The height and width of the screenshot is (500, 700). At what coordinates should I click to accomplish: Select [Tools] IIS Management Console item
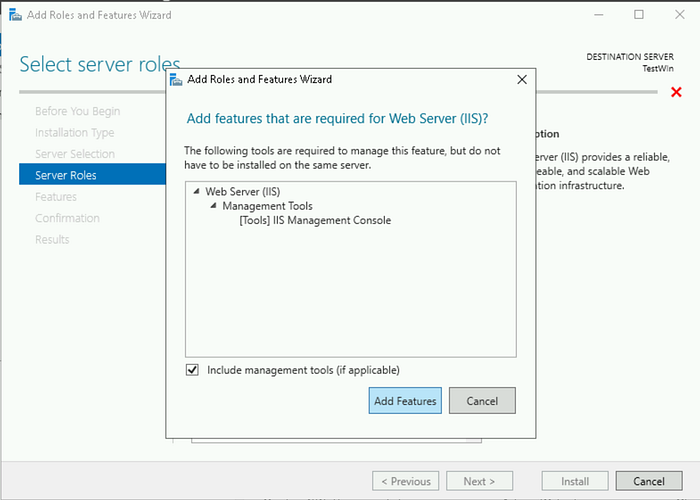315,220
